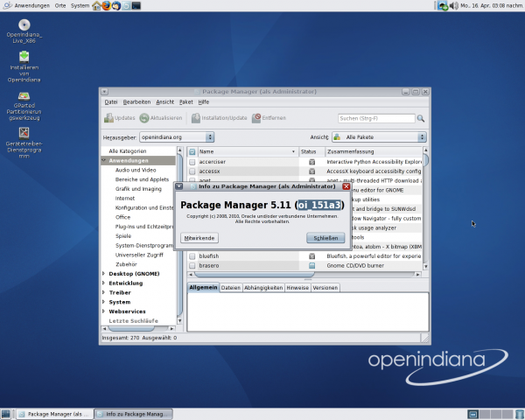525x420 pixels.
Task: Click the Aktualisieren refresh toolbar icon
Action: pyautogui.click(x=144, y=118)
